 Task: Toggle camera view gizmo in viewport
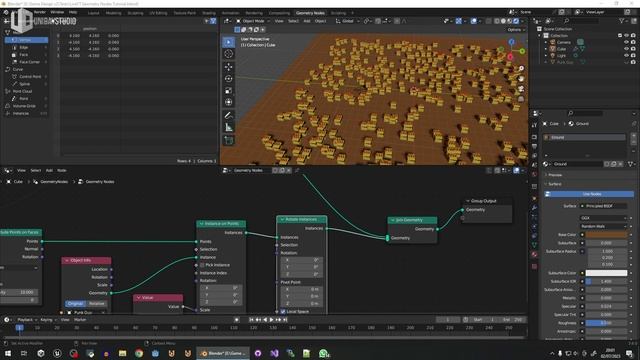(x=521, y=89)
